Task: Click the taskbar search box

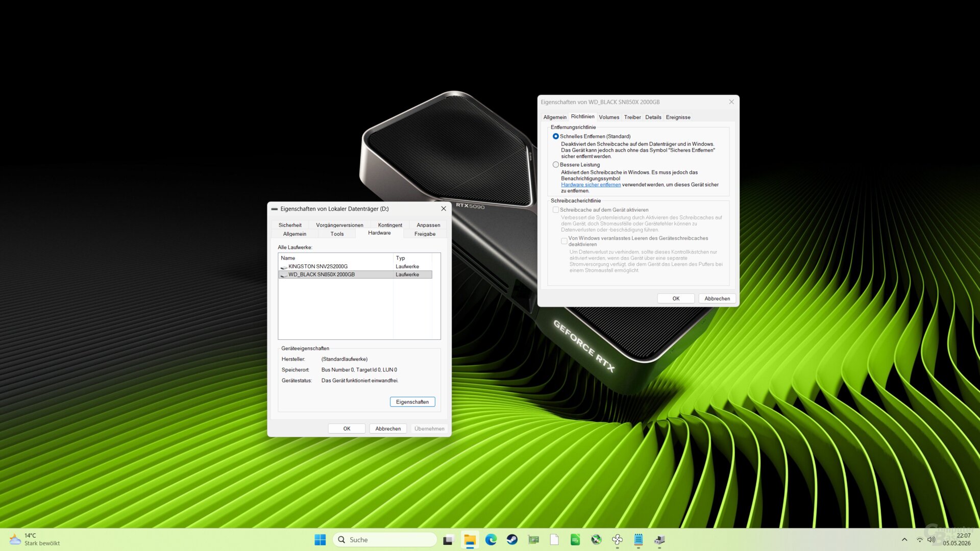Action: (x=385, y=540)
